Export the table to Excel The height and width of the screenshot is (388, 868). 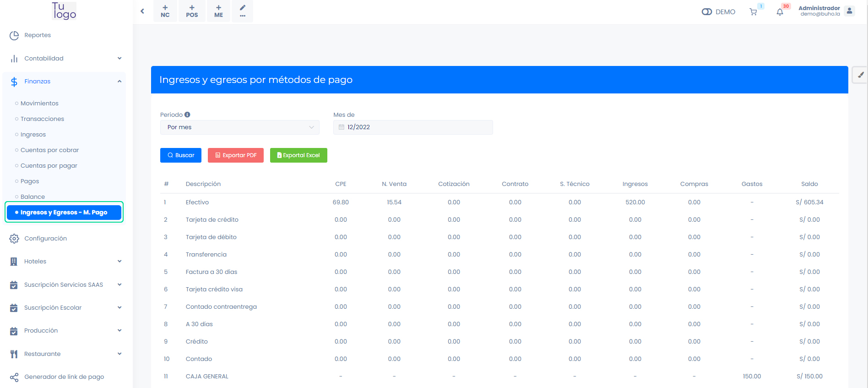coord(298,155)
